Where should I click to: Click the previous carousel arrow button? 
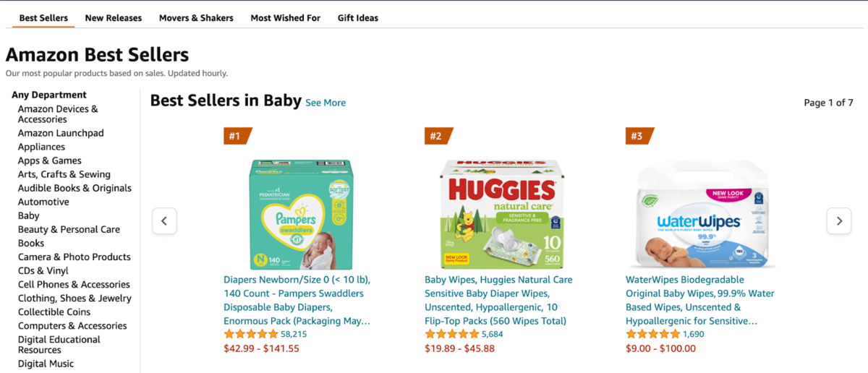164,221
